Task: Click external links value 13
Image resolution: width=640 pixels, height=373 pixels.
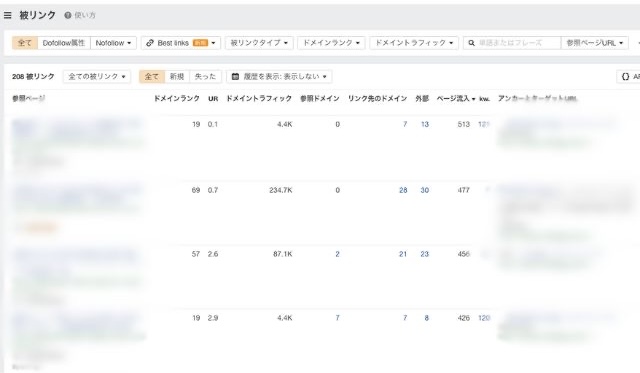Action: pyautogui.click(x=424, y=124)
